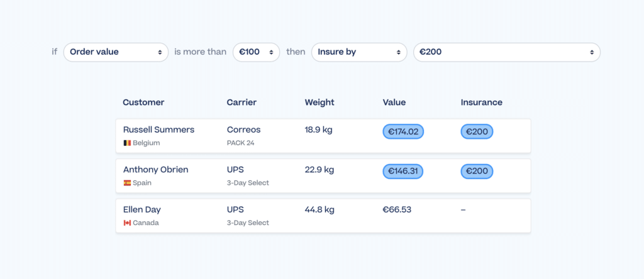
Task: Click the Insurance column header
Action: (481, 102)
